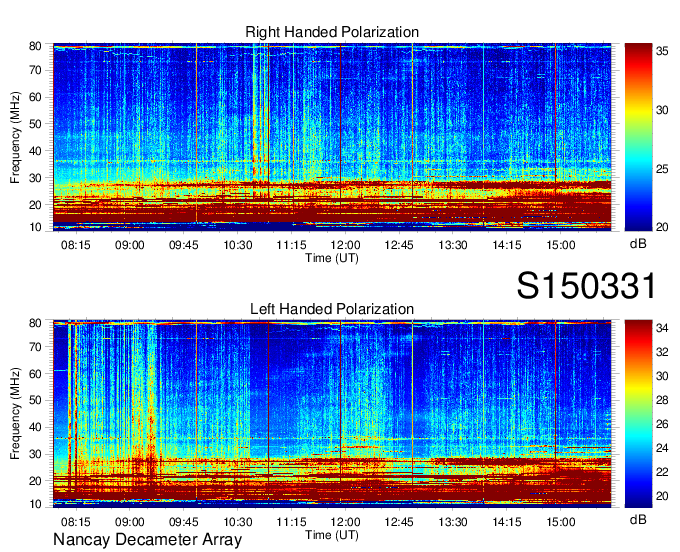Viewport: 680px width, 552px height.
Task: Click the dB label under Right Handed colorbar
Action: (x=638, y=244)
